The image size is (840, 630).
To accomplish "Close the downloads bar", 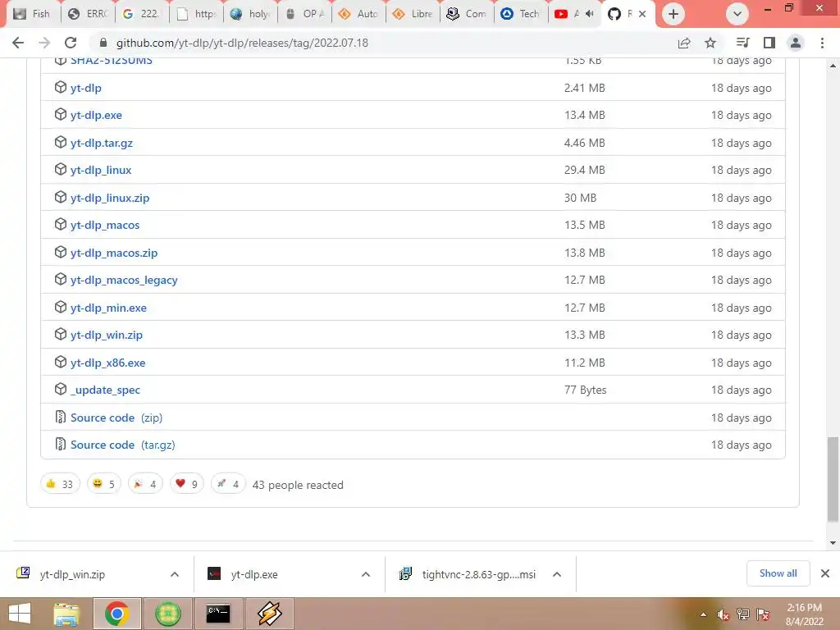I will [x=825, y=573].
